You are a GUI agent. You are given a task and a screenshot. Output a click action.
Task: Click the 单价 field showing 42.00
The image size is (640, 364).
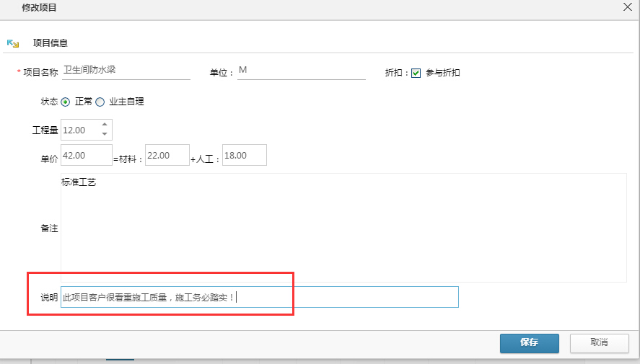point(86,155)
